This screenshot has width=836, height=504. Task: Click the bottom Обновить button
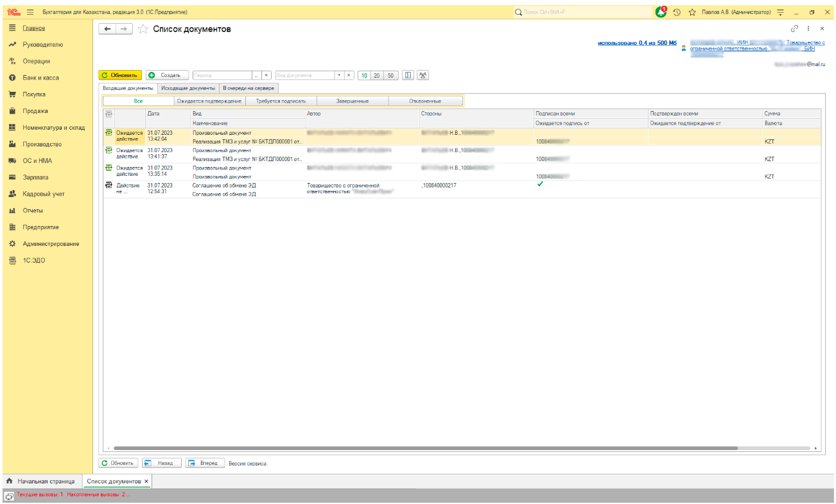[118, 462]
